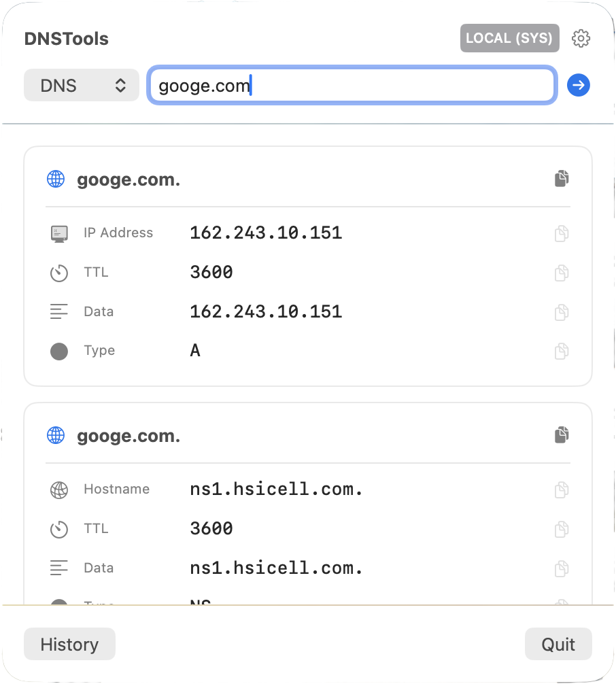
Task: Click the googe.com domain input field
Action: pos(352,86)
